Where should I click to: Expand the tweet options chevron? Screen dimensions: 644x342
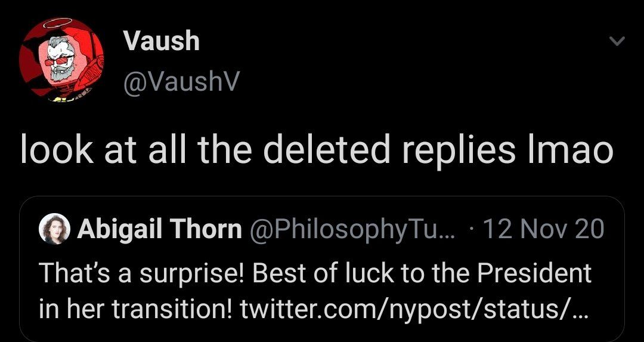coord(618,42)
